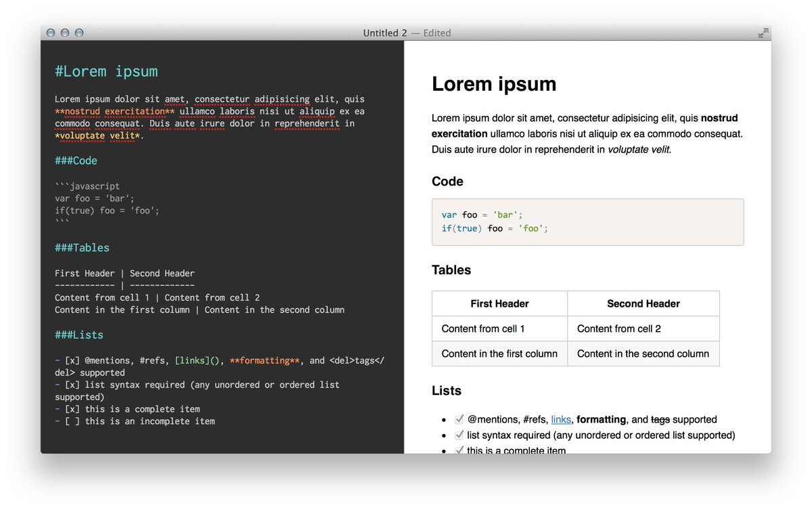
Task: Toggle the checkbox beside "@mentions, #refs" in preview
Action: tap(459, 419)
